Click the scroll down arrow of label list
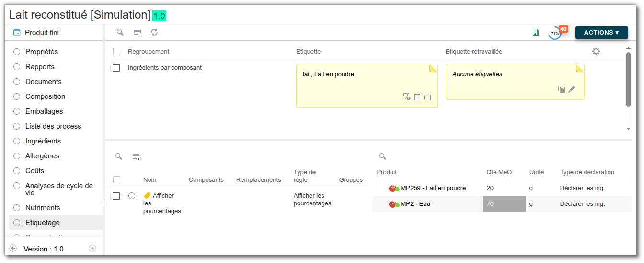 [628, 129]
